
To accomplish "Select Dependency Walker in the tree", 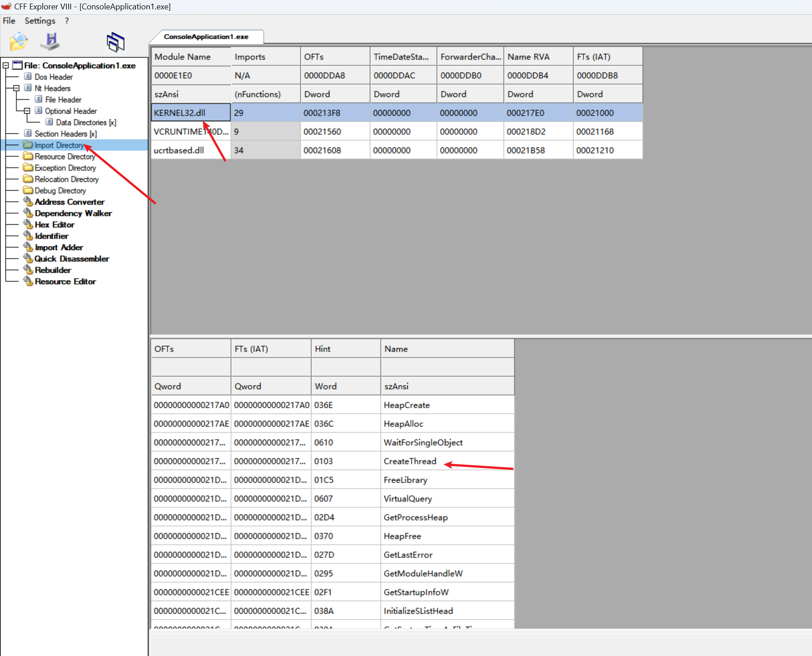I will (73, 213).
